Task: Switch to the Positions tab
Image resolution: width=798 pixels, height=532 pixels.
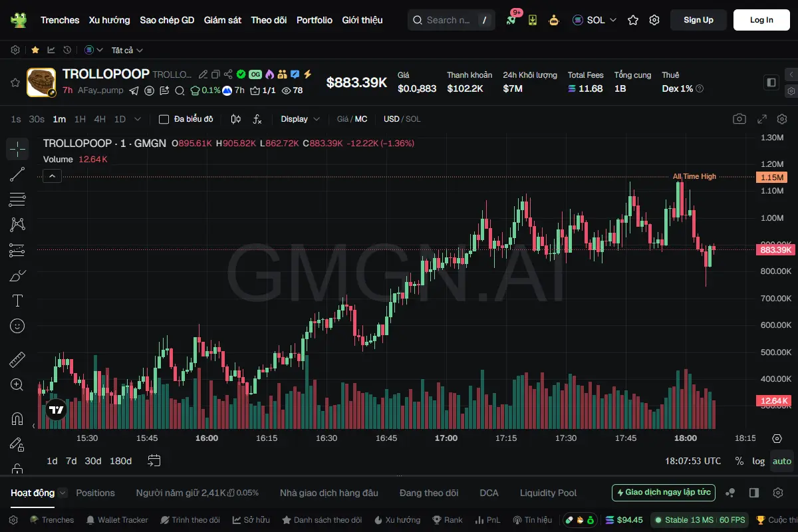Action: 95,493
